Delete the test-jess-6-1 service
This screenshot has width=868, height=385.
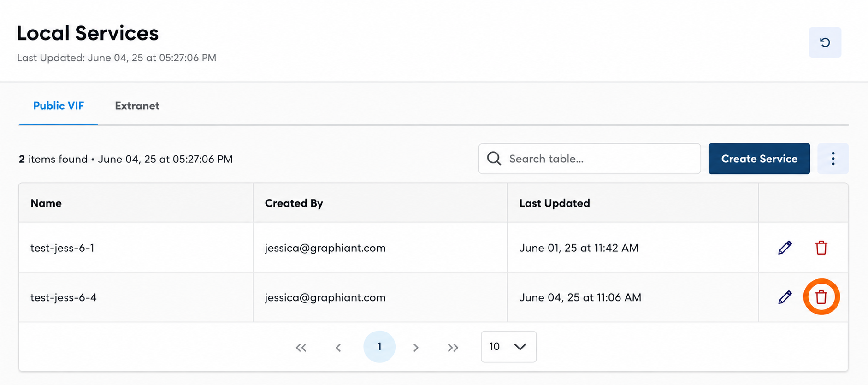pyautogui.click(x=821, y=248)
